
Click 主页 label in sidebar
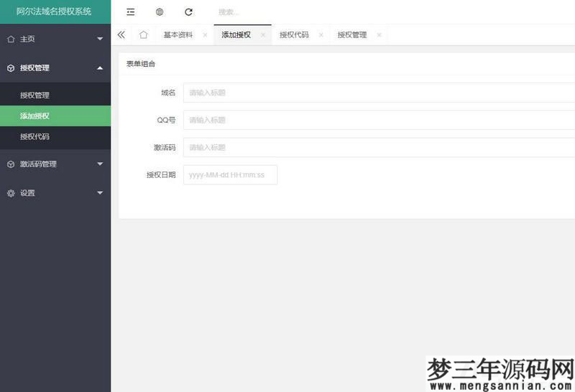27,39
